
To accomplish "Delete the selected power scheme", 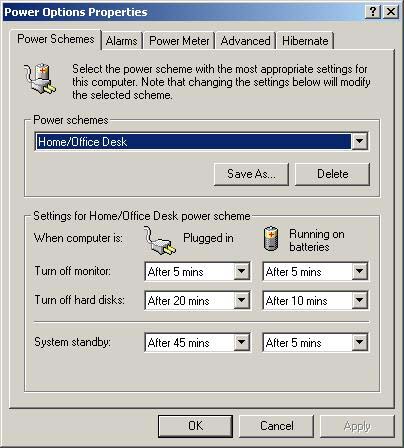I will tap(332, 174).
